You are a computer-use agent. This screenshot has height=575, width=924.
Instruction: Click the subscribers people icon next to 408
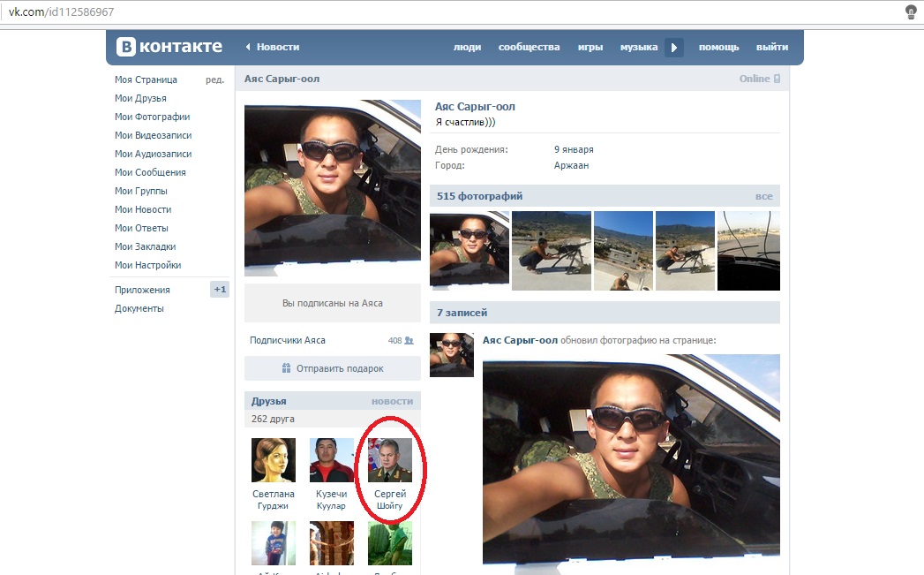pos(409,340)
